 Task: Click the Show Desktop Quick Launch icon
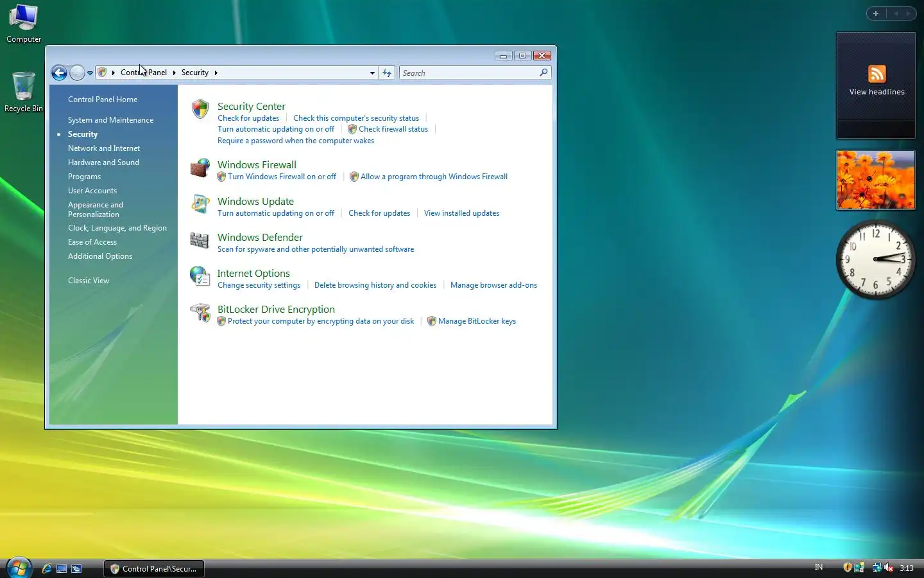tap(62, 568)
